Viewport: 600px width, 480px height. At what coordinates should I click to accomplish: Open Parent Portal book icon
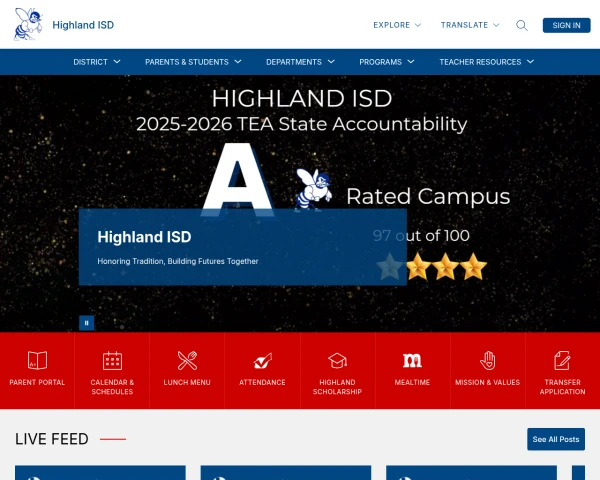click(x=37, y=360)
